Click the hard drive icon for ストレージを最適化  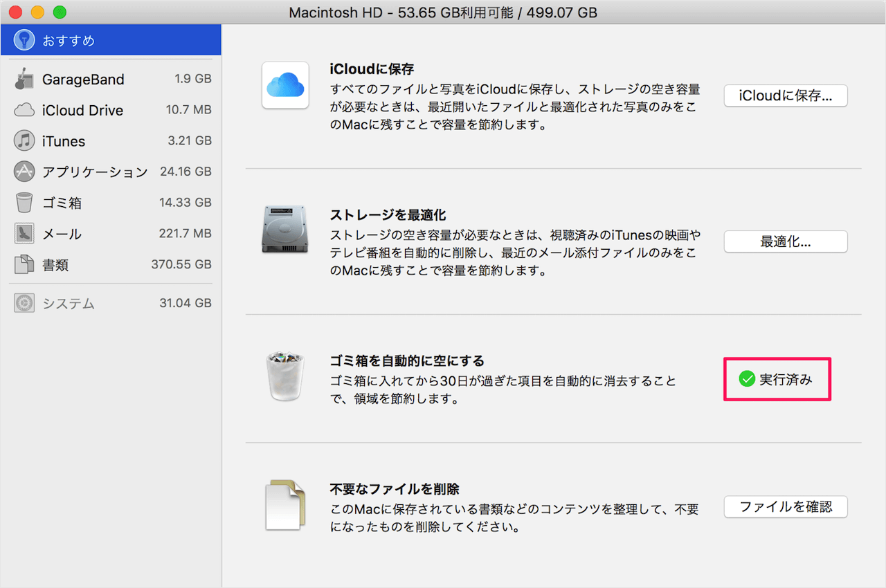284,229
